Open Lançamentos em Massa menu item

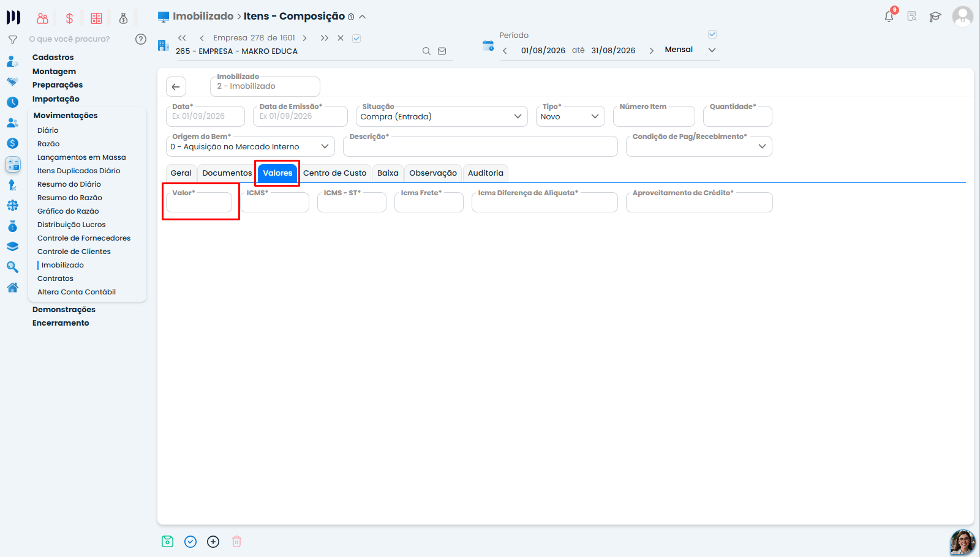tap(81, 157)
